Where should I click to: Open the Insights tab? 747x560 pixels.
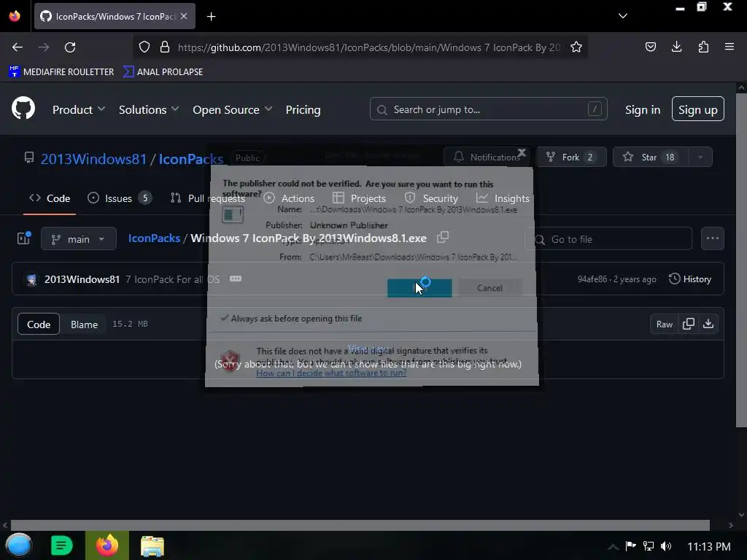pos(503,198)
